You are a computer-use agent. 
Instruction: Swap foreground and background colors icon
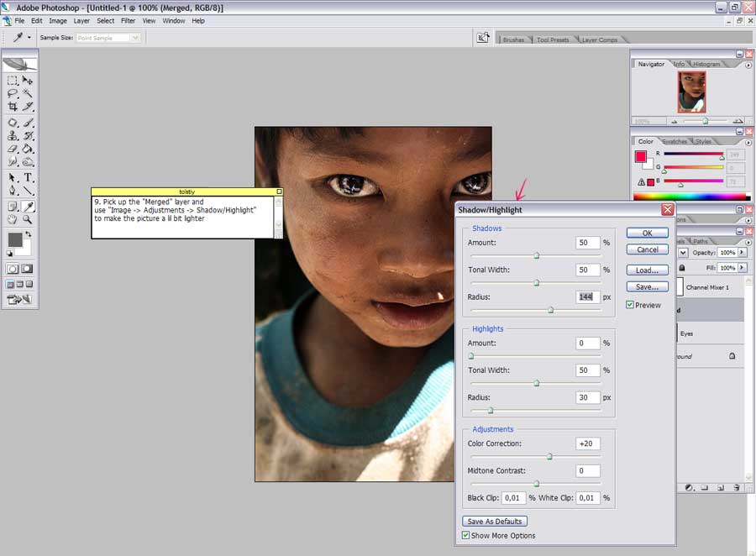(28, 233)
